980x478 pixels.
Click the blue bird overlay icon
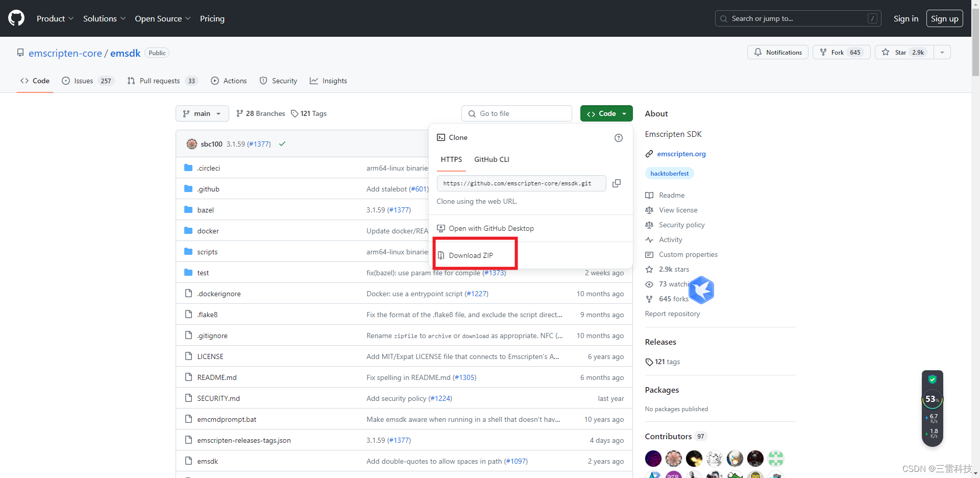click(701, 290)
